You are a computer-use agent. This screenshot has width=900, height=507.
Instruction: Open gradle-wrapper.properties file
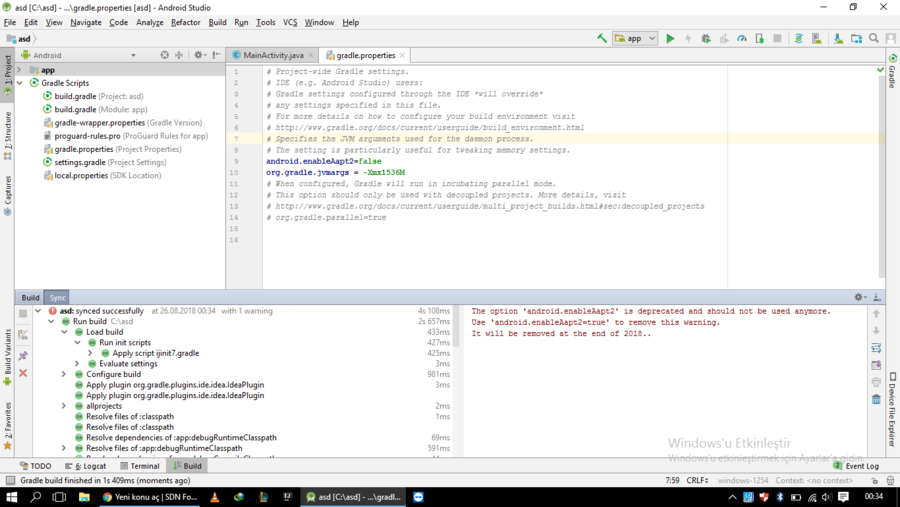click(x=123, y=123)
